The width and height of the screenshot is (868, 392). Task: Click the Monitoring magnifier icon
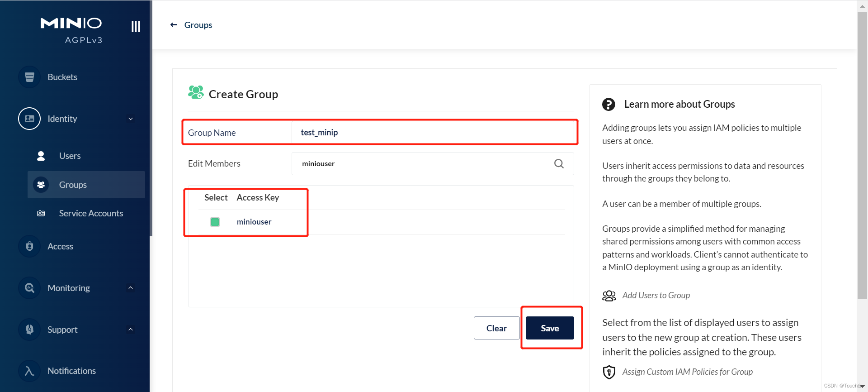point(29,288)
